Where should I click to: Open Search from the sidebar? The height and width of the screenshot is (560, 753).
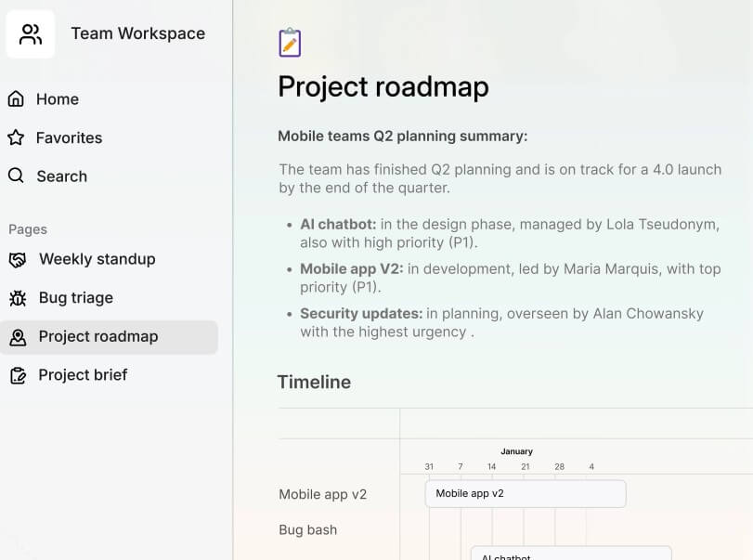pyautogui.click(x=62, y=176)
